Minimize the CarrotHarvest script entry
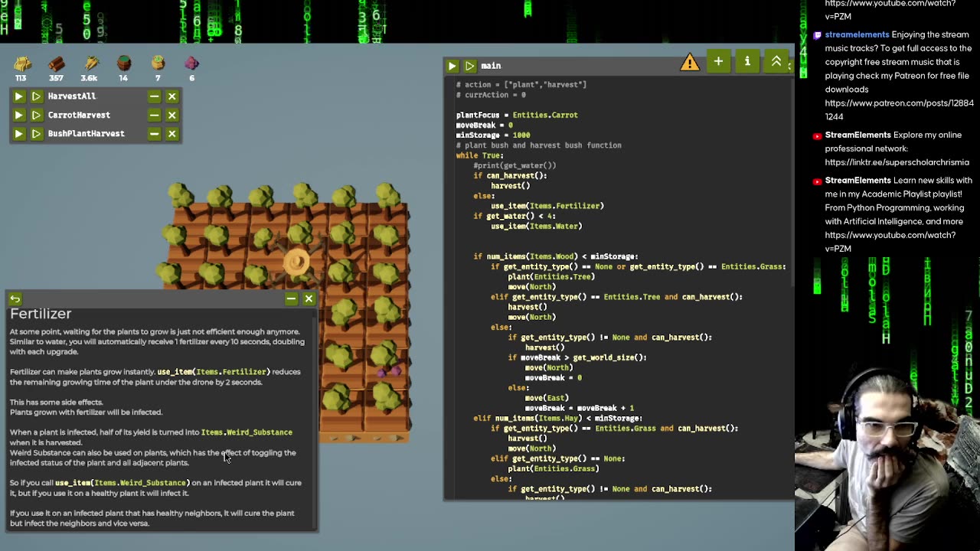Screen dimensions: 980x551 click(155, 115)
